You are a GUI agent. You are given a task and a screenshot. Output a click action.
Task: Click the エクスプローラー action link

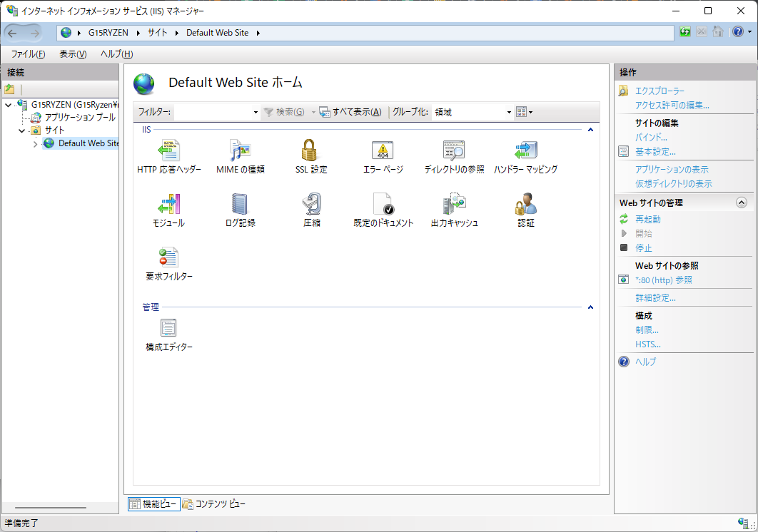(x=660, y=91)
